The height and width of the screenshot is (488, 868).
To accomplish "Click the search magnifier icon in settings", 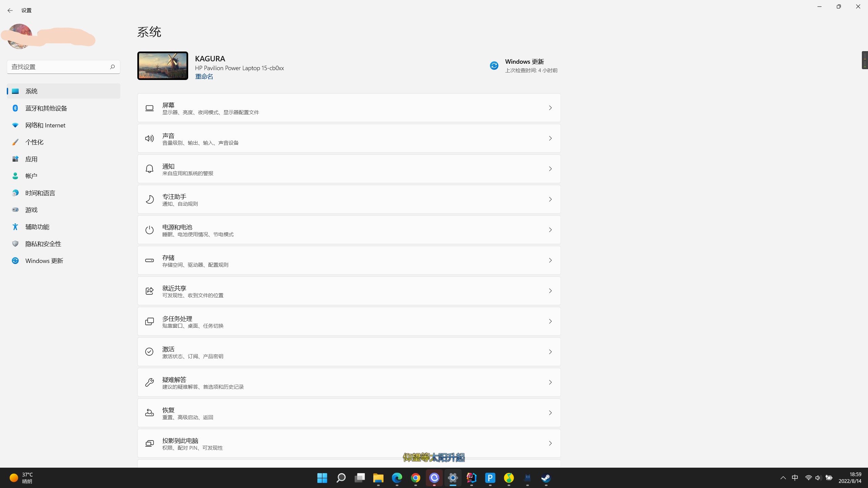I will (x=112, y=67).
